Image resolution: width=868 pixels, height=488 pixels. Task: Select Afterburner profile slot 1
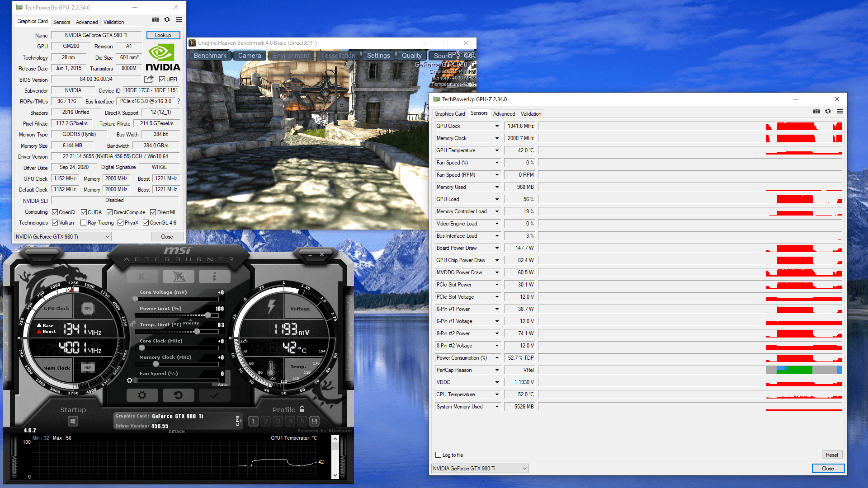[254, 421]
